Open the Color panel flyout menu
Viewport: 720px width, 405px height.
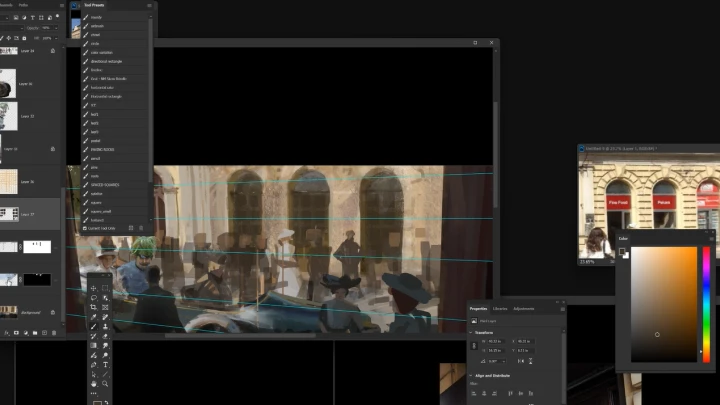coord(711,239)
